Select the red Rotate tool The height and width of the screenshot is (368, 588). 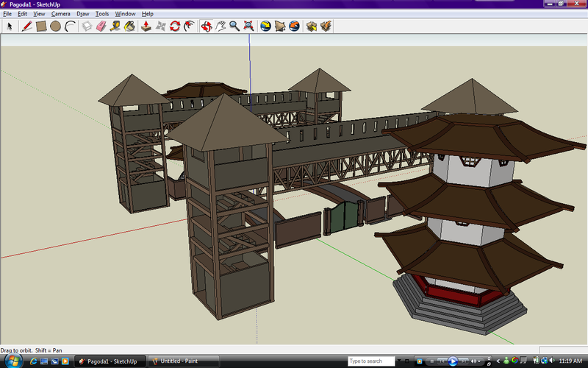[x=175, y=26]
